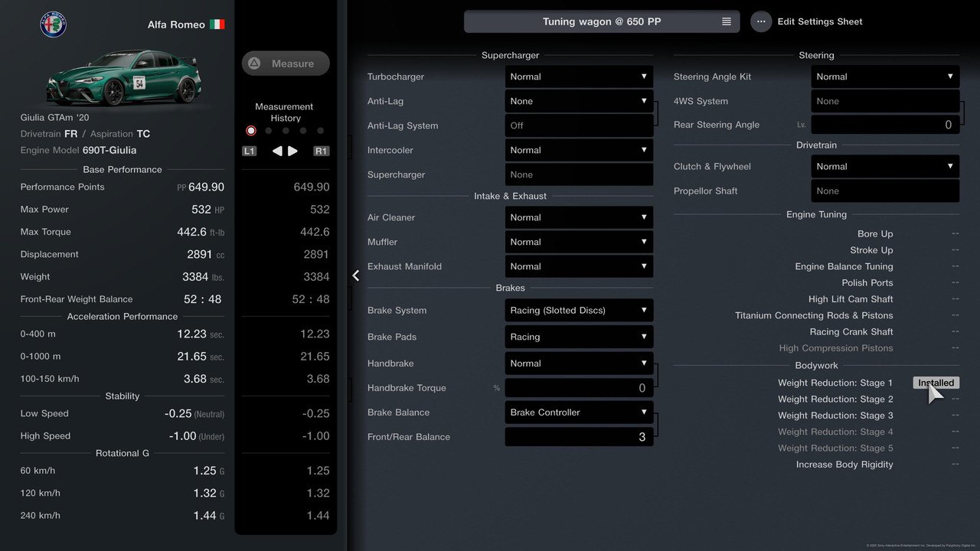Click the Max Power 532 HP value

[x=207, y=209]
